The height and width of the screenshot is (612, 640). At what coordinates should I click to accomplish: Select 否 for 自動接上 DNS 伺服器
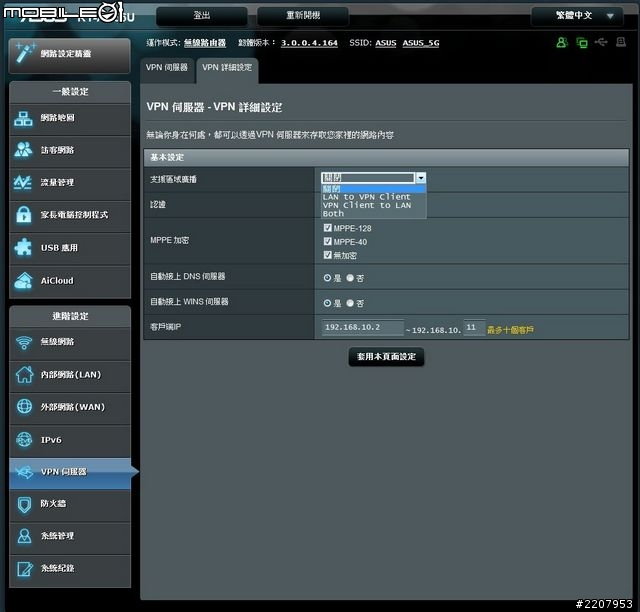pyautogui.click(x=350, y=276)
